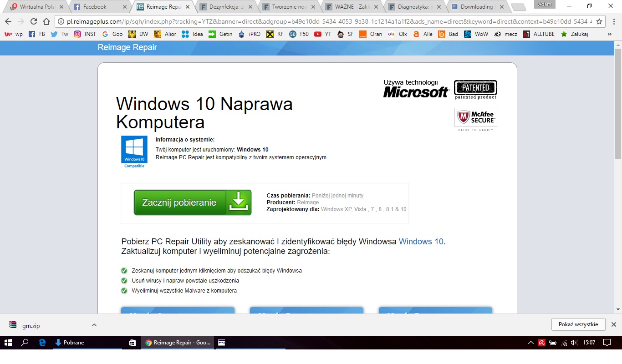
Task: Click the Pokaż wszystkie downloads button
Action: point(578,324)
